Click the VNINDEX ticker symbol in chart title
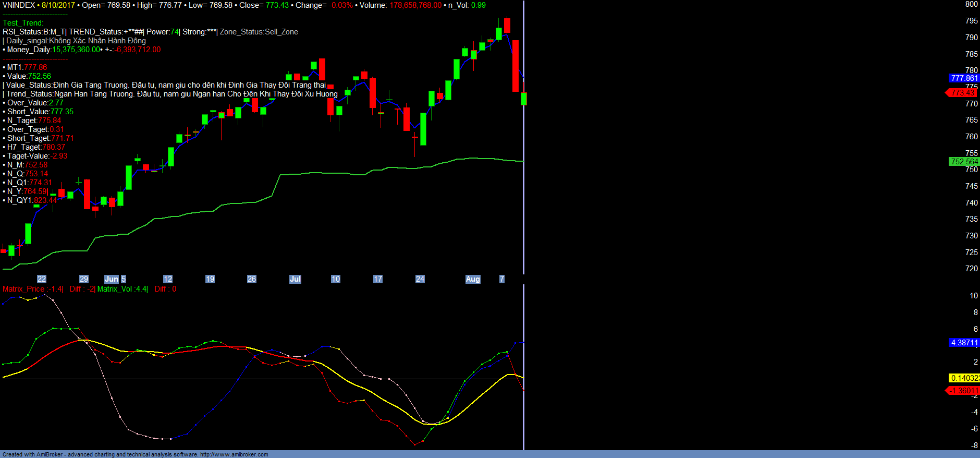This screenshot has width=980, height=458. coord(19,5)
